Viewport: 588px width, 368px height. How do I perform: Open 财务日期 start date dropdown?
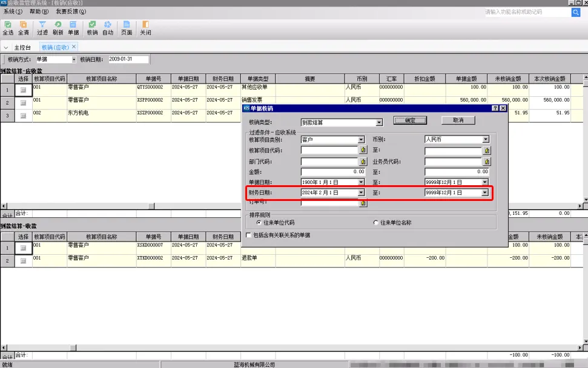pyautogui.click(x=361, y=192)
